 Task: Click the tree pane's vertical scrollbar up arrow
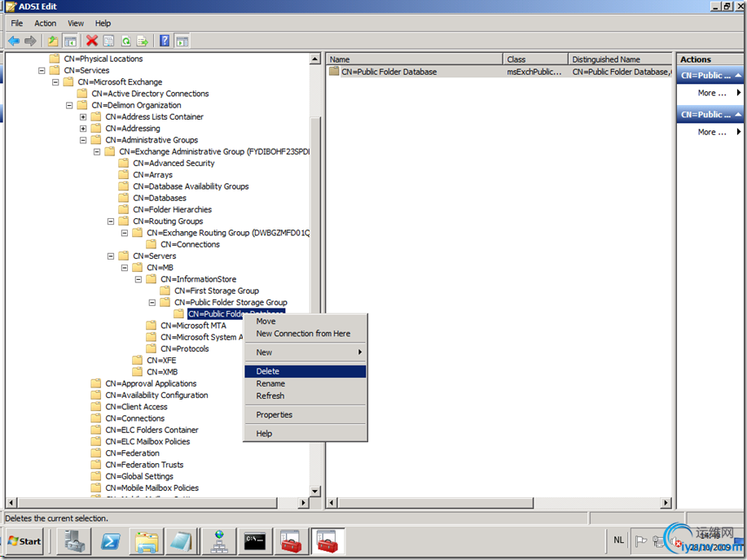point(315,59)
